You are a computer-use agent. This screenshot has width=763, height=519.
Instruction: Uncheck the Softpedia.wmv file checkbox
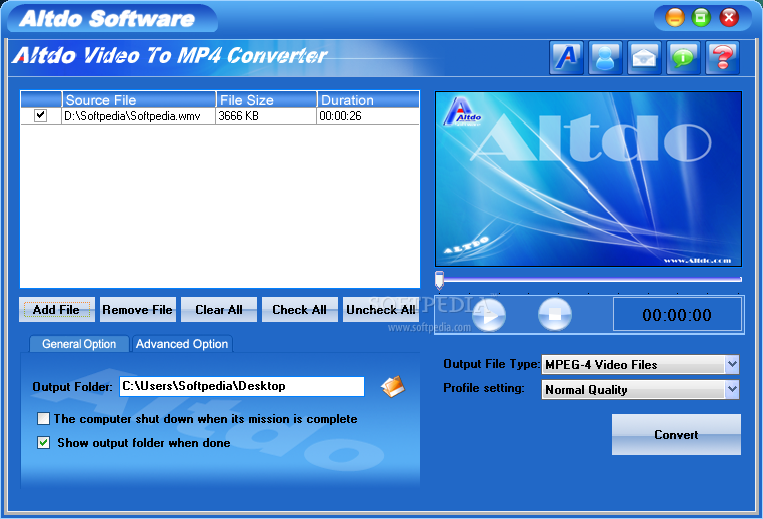(40, 115)
